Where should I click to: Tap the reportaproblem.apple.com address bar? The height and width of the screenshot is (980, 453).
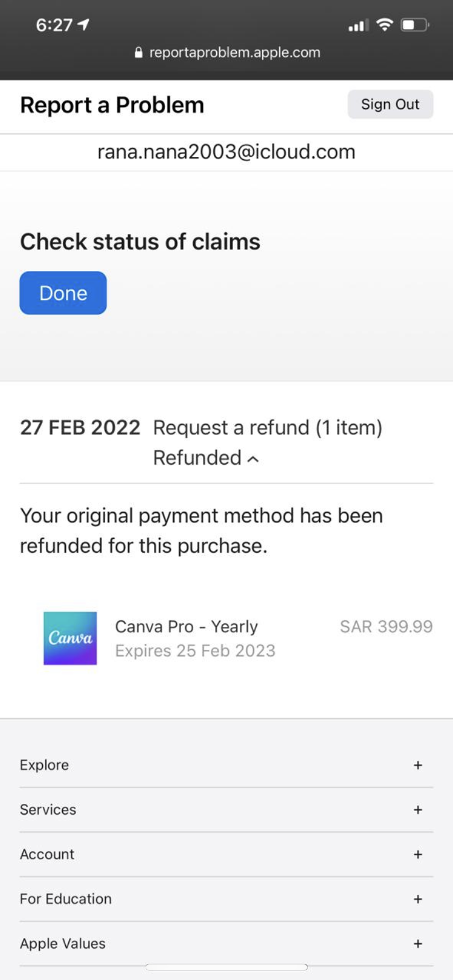227,52
